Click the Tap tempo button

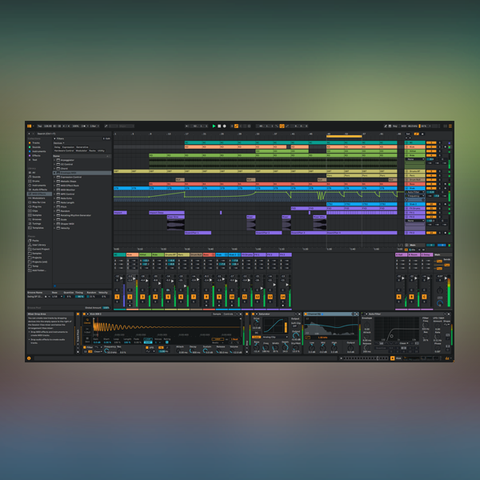point(40,126)
